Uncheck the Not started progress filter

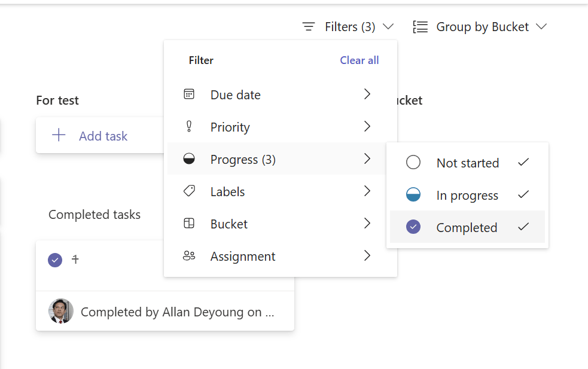pos(467,163)
